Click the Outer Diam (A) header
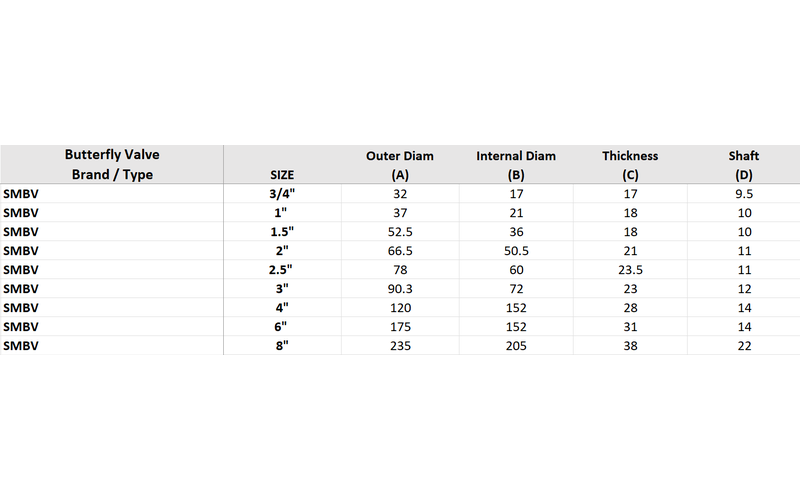 [400, 165]
